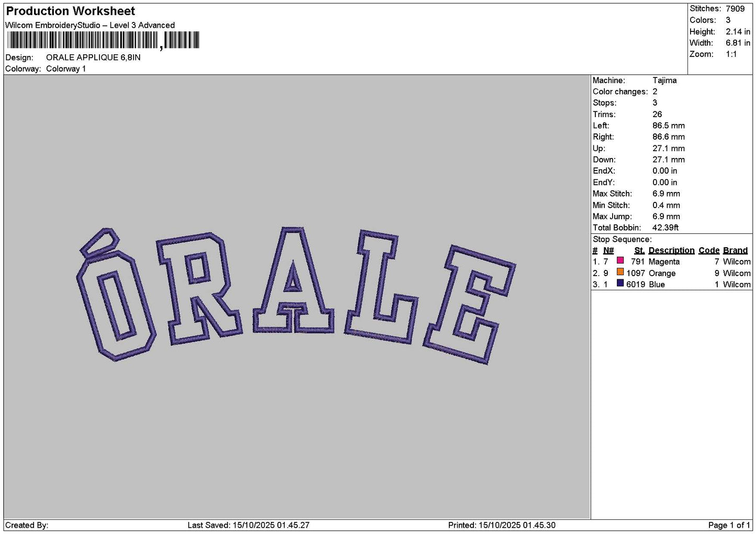Click the 'Stop Sequence:' heading
Image resolution: width=756 pixels, height=534 pixels.
(x=622, y=240)
